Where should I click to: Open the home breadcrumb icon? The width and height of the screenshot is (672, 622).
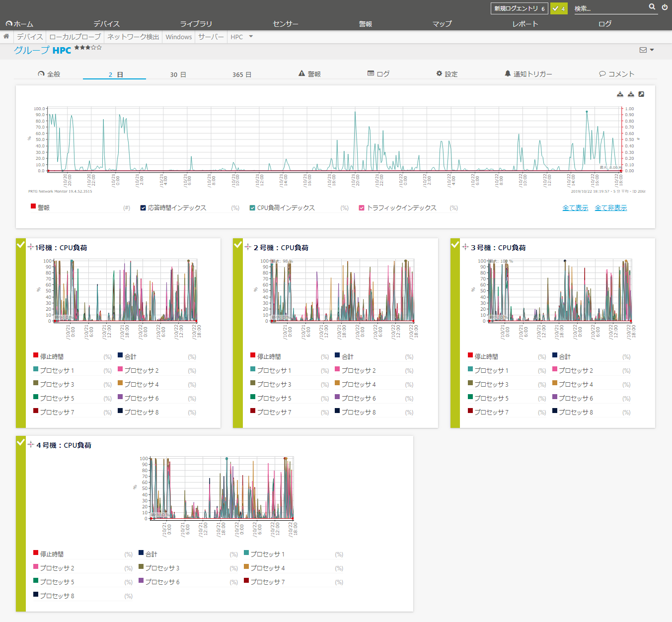point(6,37)
